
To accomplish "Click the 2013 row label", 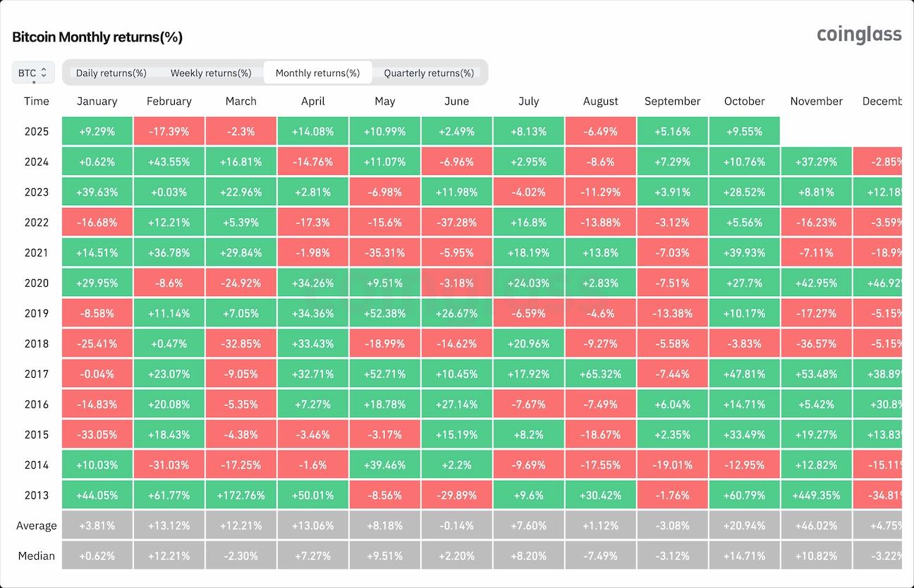I will tap(37, 495).
